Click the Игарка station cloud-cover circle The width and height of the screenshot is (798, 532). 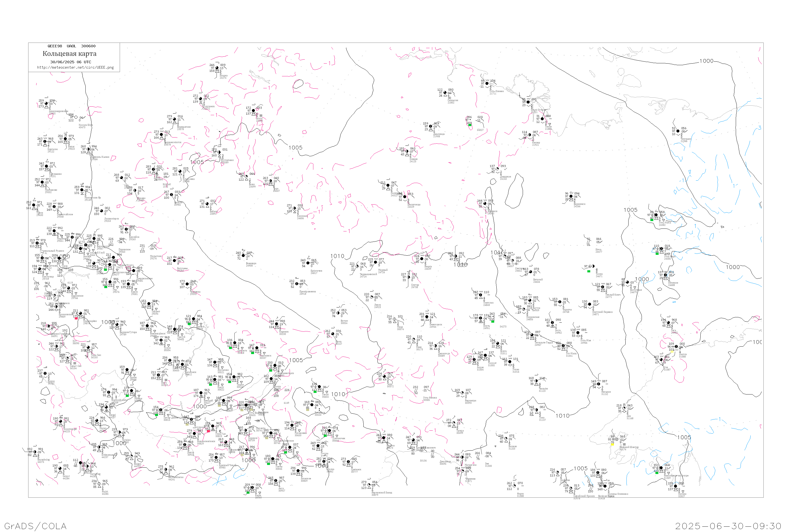click(x=217, y=68)
